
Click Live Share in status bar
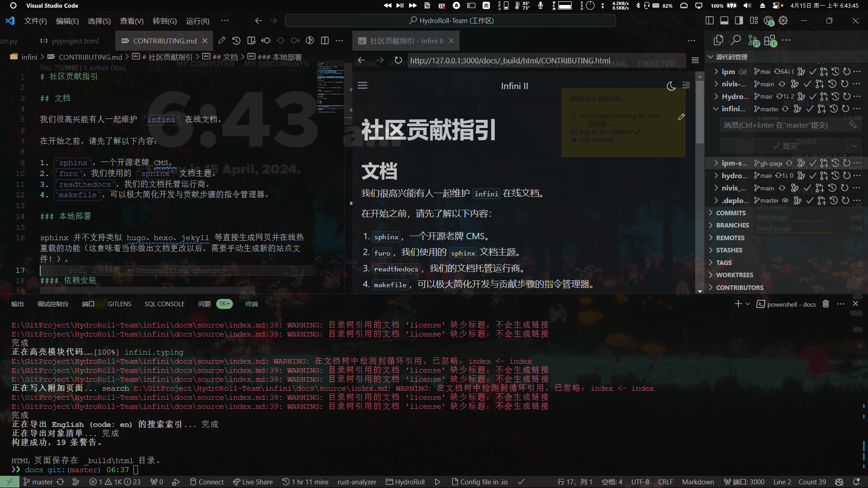point(253,482)
